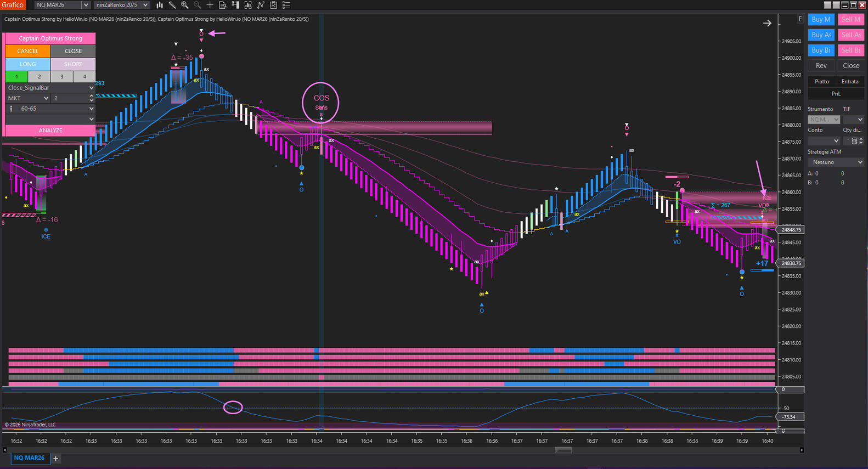
Task: Open the bar style chart icon
Action: 160,5
